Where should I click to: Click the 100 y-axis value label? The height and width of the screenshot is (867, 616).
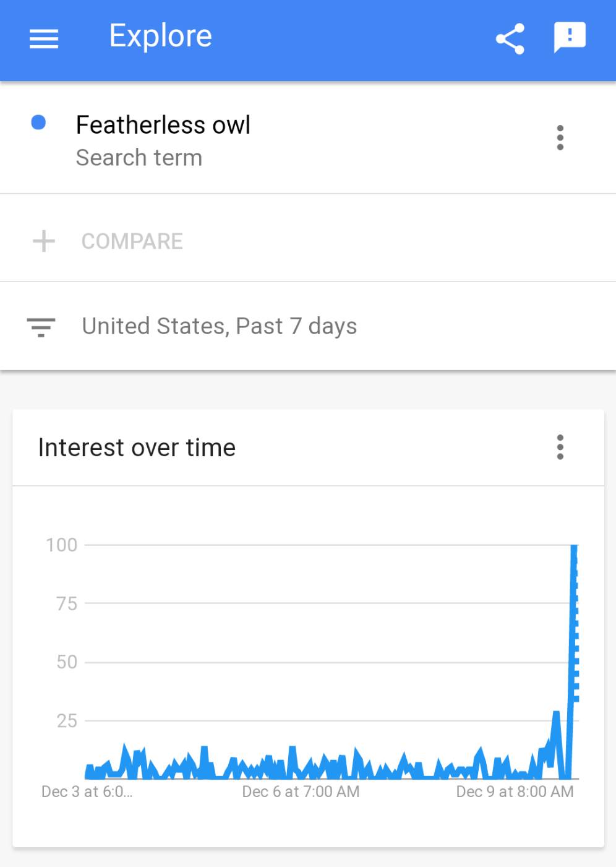point(61,545)
